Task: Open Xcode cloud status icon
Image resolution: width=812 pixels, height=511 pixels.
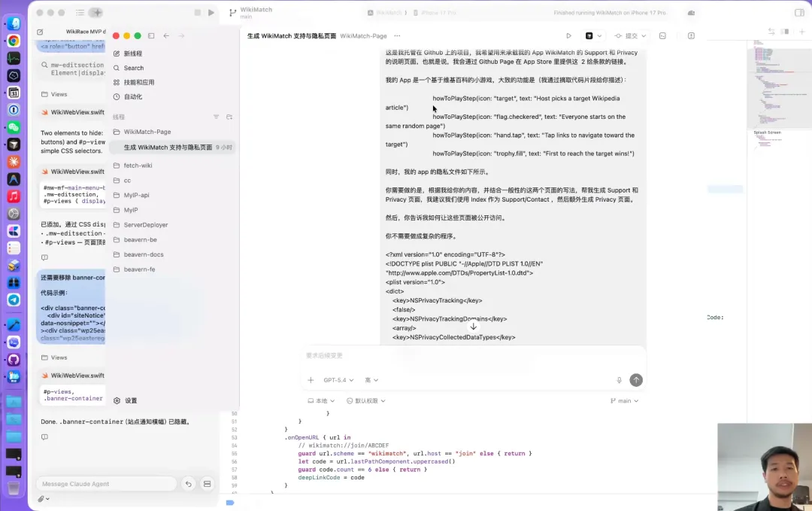Action: (x=692, y=13)
